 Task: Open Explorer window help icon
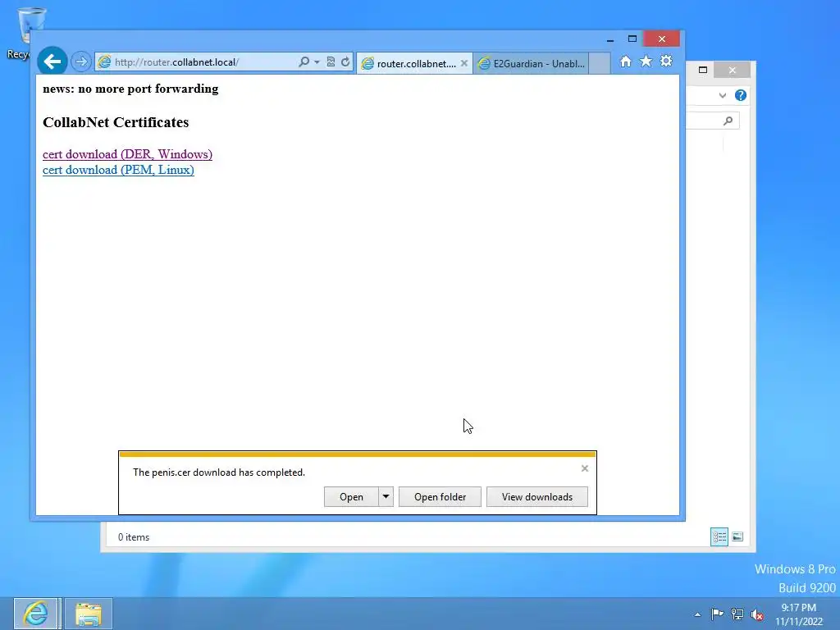pos(741,95)
